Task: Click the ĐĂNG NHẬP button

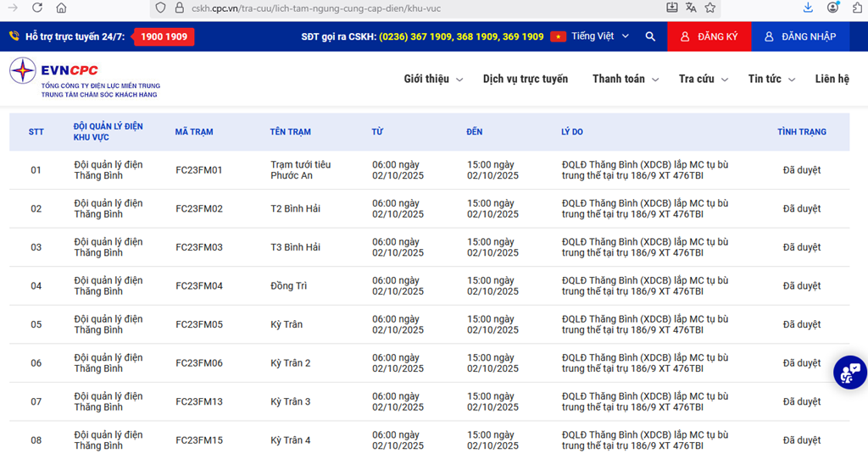Action: (800, 36)
